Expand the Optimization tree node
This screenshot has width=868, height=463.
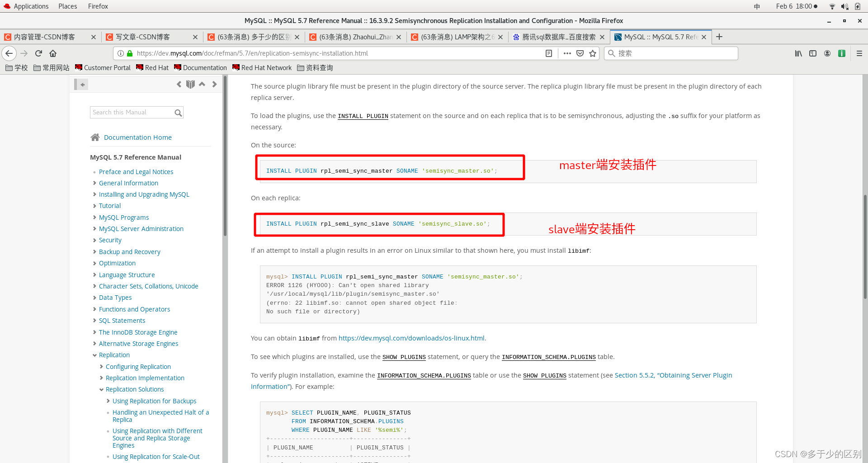click(x=94, y=263)
